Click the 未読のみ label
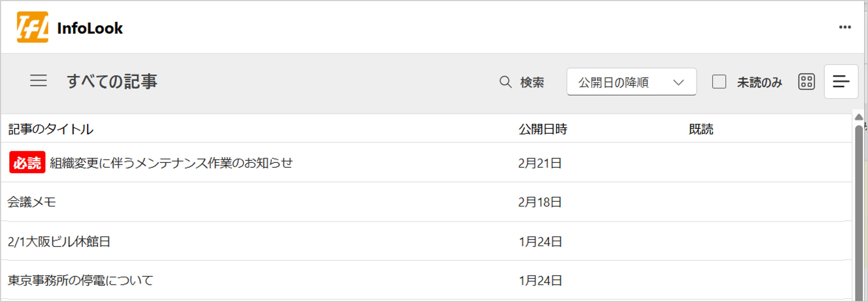This screenshot has width=868, height=302. [759, 82]
